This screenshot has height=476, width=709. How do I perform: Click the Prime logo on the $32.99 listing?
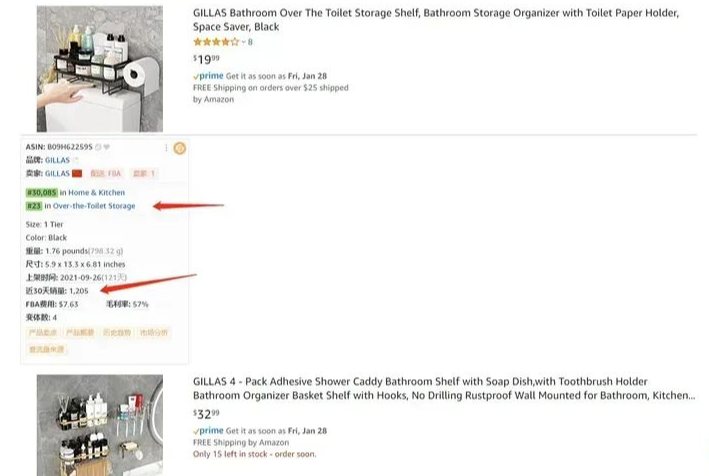coord(208,431)
